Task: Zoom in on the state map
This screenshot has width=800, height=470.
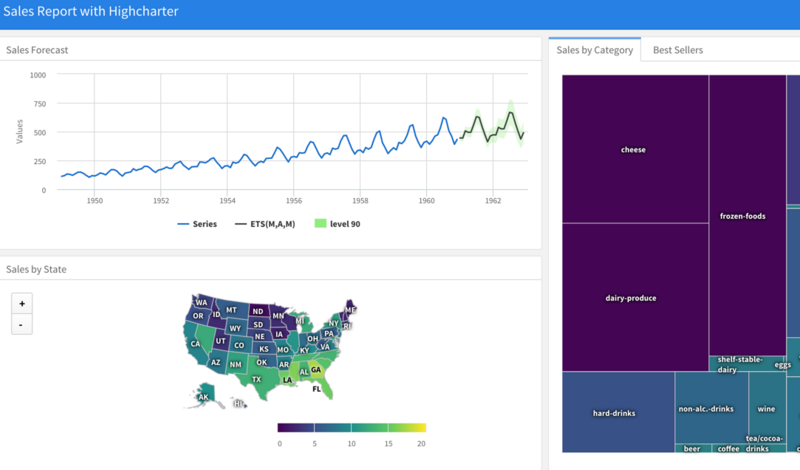Action: click(x=21, y=303)
